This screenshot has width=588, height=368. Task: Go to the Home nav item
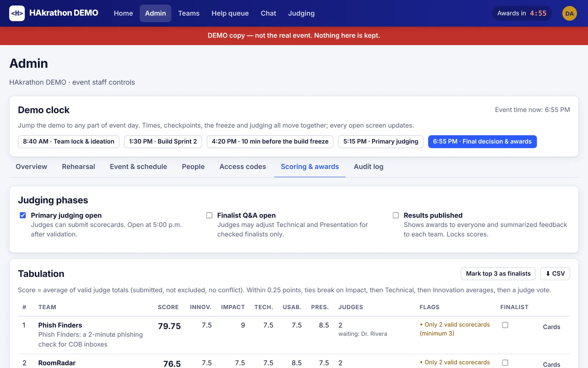(123, 13)
